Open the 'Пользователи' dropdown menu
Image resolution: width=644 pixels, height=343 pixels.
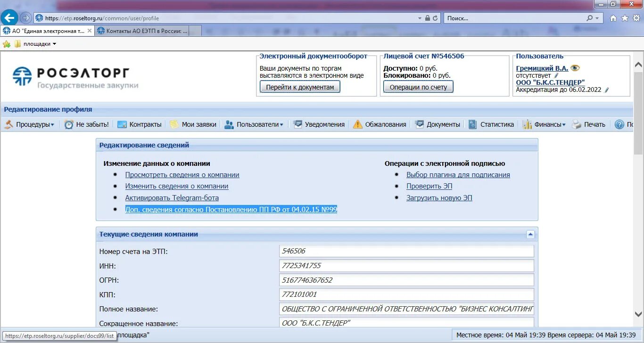click(260, 124)
